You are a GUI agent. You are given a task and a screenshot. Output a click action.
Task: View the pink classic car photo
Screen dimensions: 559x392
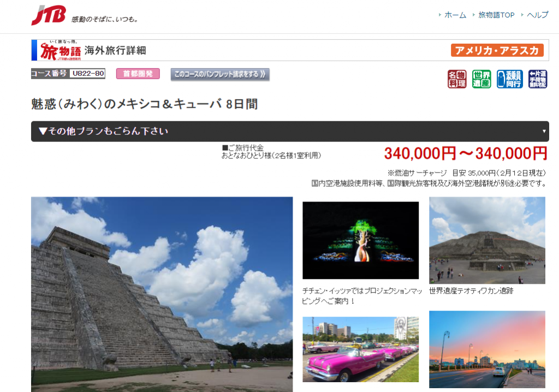pyautogui.click(x=360, y=349)
